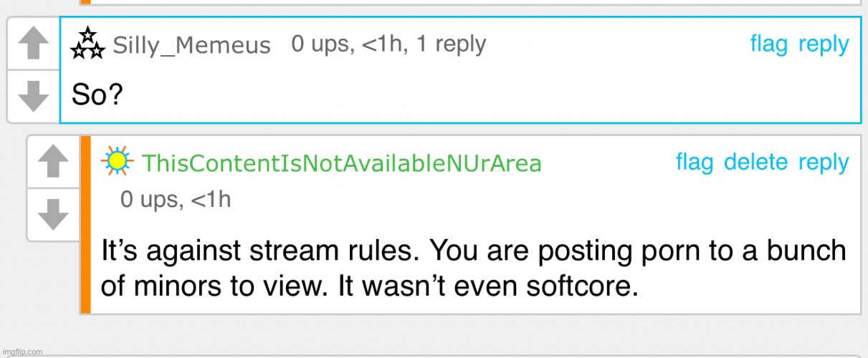Reply to the stream rules comment
868x358 pixels.
click(x=824, y=163)
